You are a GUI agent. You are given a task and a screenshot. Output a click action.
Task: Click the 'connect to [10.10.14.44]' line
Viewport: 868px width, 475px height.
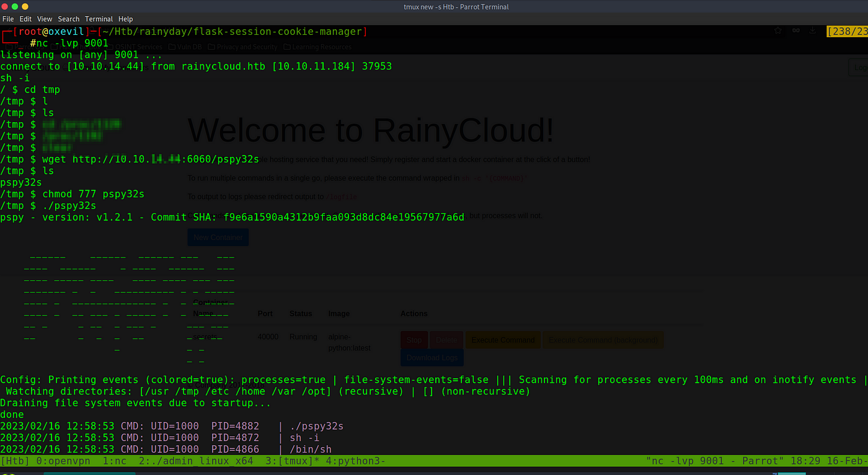point(196,66)
